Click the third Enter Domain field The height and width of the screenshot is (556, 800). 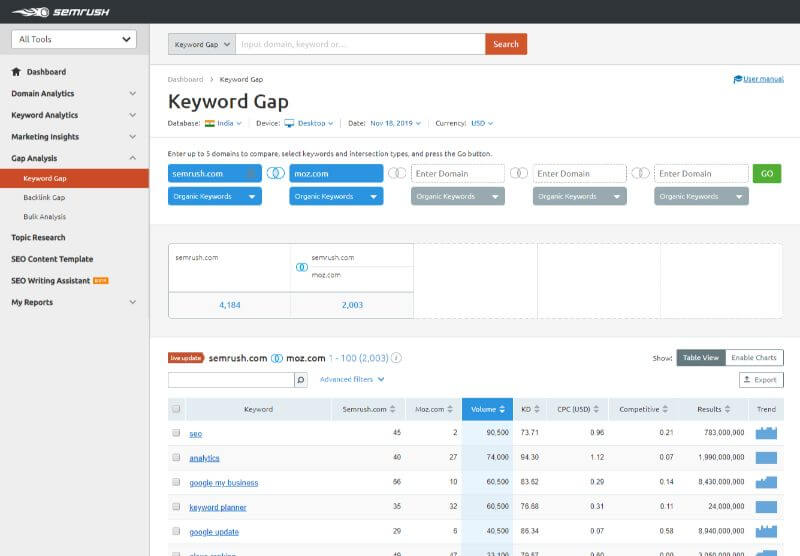[701, 173]
